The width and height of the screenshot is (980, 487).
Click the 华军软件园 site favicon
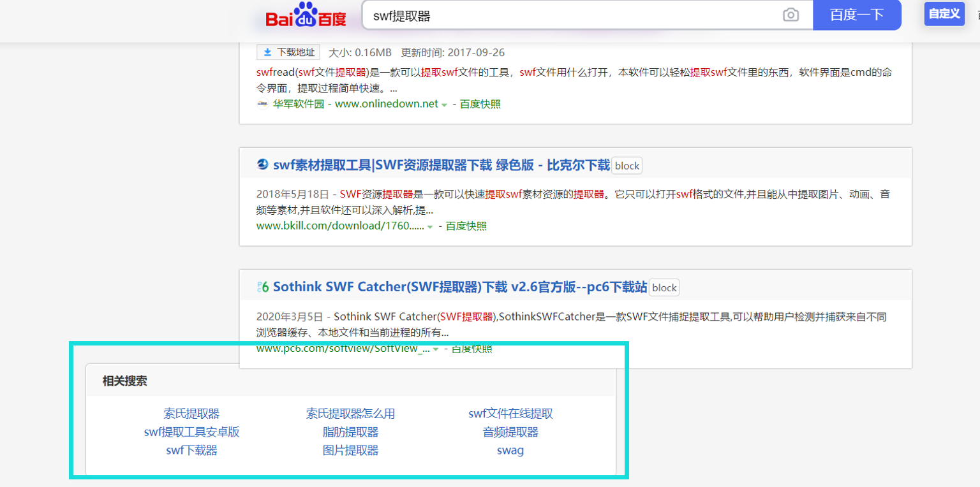coord(262,104)
